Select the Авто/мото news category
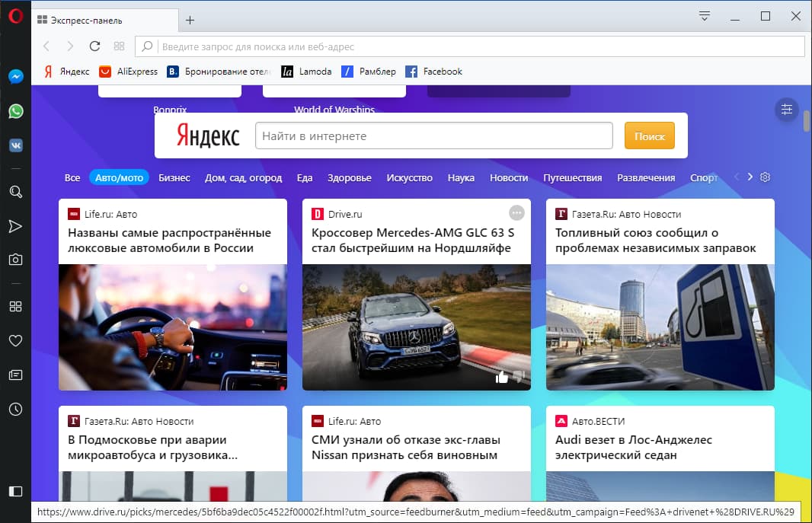 coord(119,177)
